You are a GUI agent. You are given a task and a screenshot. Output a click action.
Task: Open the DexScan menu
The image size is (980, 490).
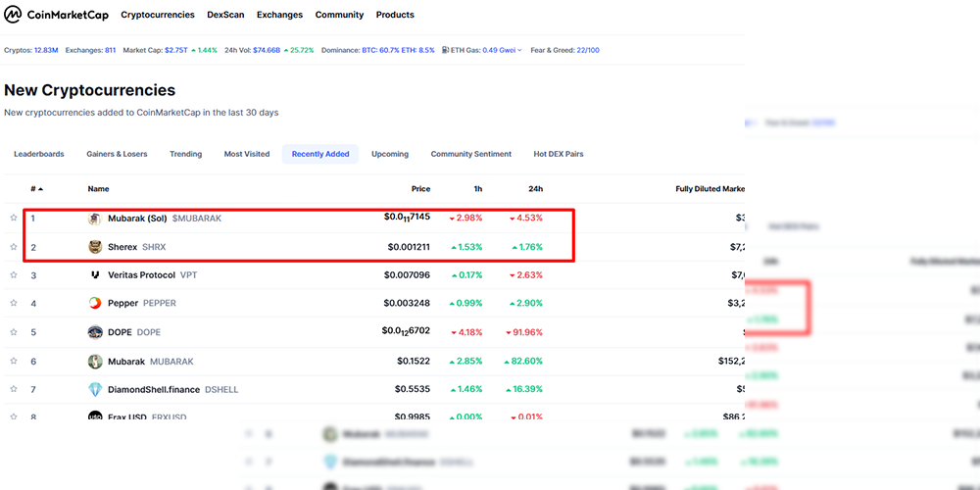click(225, 15)
